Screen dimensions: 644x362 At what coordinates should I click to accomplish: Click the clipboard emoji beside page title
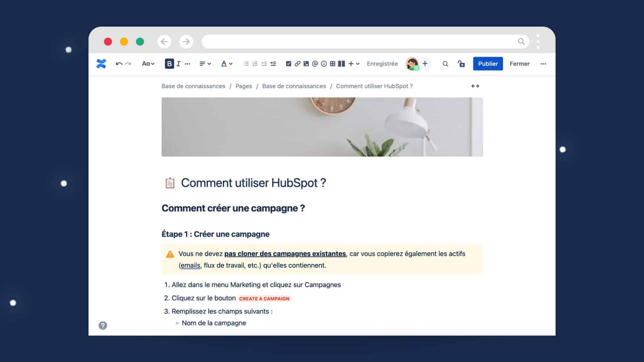click(170, 183)
